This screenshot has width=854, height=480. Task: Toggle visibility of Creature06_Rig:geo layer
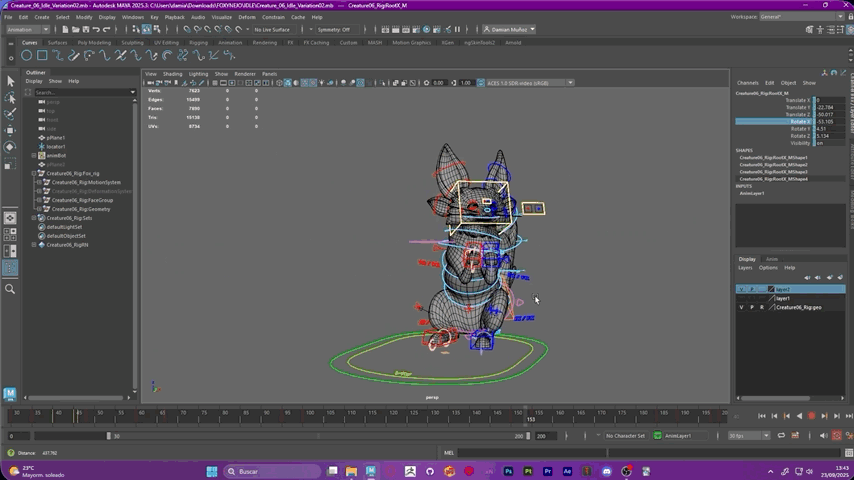pyautogui.click(x=741, y=307)
